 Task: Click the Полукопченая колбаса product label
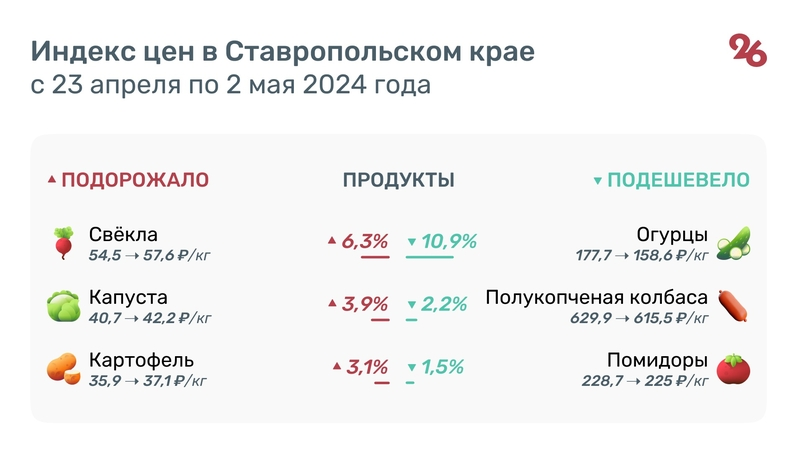point(596,298)
